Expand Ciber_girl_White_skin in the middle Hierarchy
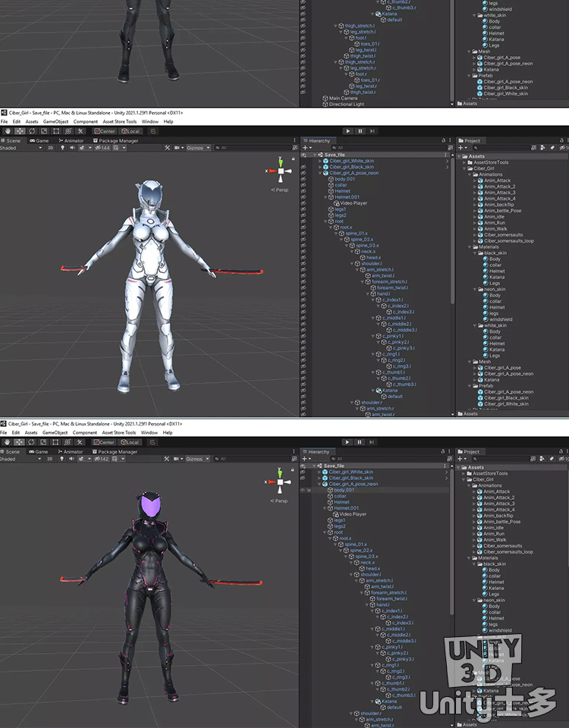Viewport: 569px width, 728px height. click(320, 161)
